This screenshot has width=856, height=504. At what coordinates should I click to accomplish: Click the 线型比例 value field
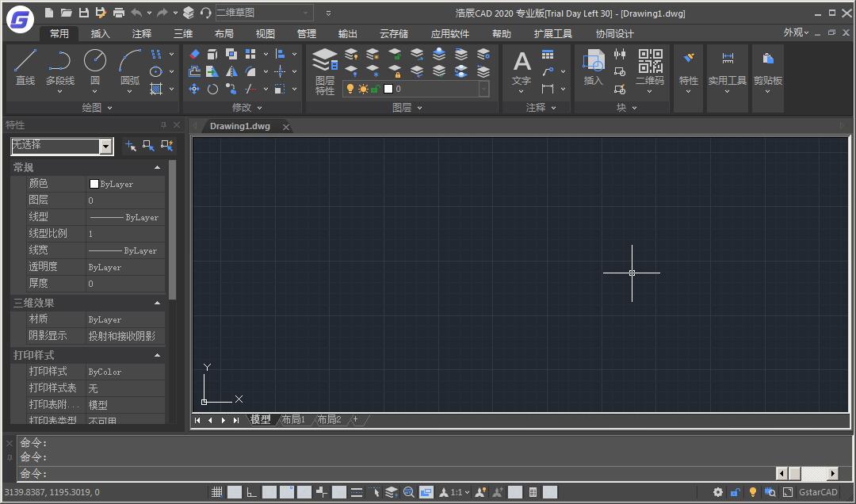125,234
